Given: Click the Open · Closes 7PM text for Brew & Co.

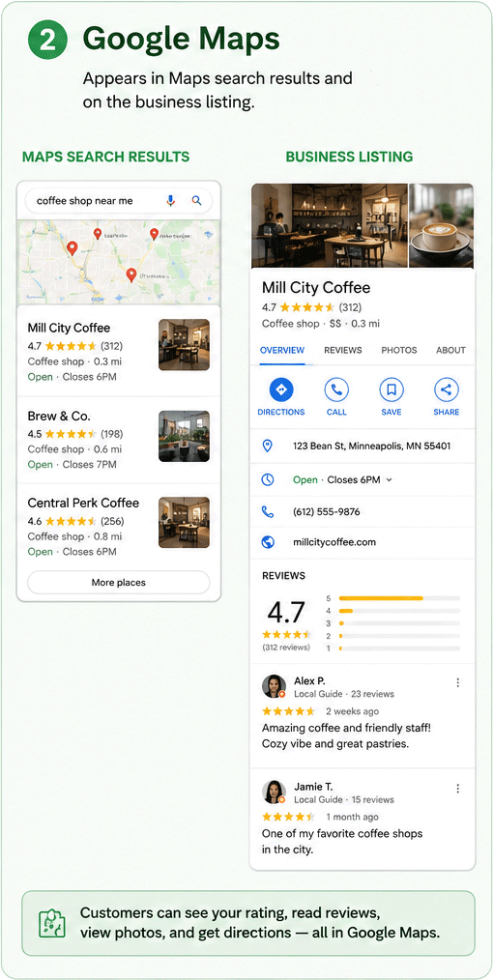Looking at the screenshot, I should 72,464.
